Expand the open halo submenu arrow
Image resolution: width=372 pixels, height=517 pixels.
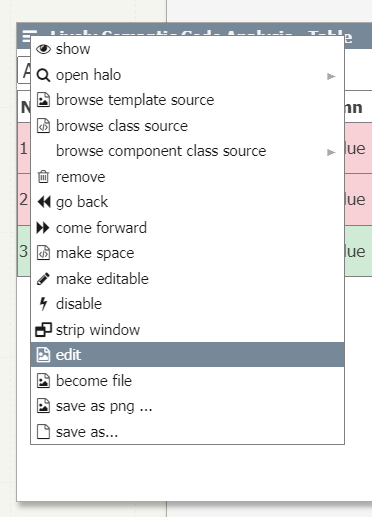[331, 76]
